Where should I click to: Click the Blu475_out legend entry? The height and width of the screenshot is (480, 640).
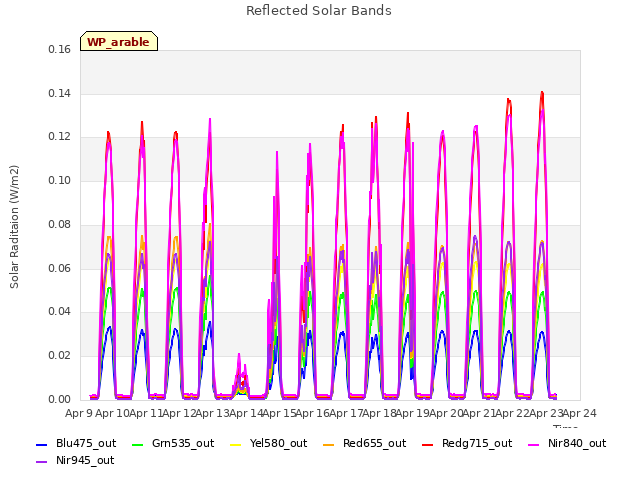[x=76, y=443]
